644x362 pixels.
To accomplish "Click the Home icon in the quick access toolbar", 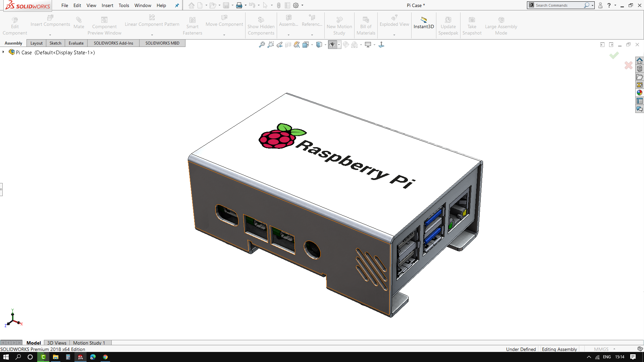I will coord(191,5).
